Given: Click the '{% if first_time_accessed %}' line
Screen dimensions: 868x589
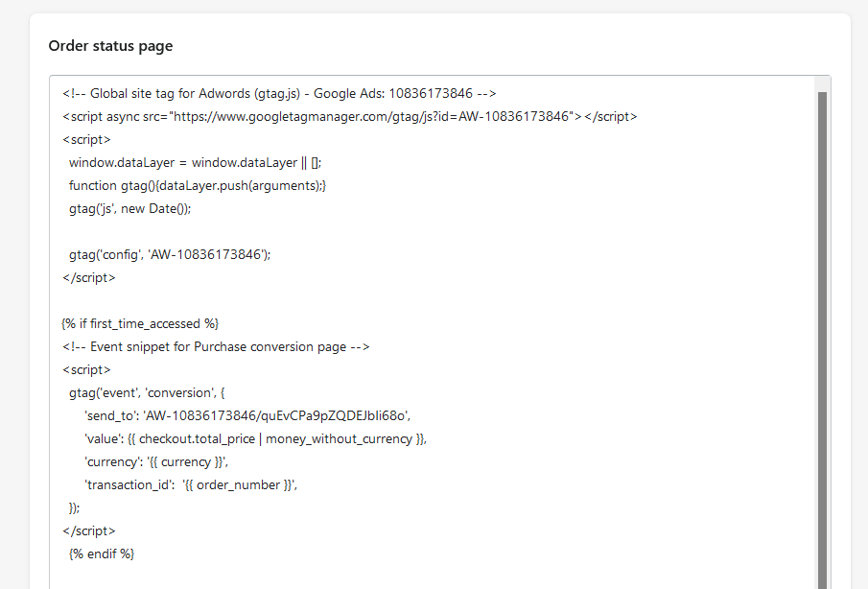Looking at the screenshot, I should (x=141, y=324).
